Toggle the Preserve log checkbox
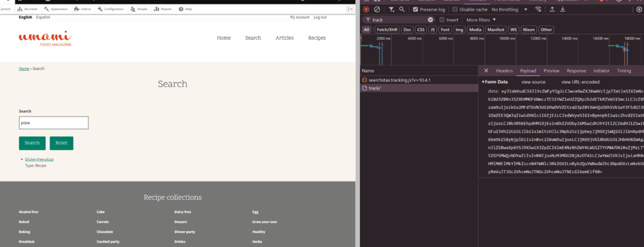The height and width of the screenshot is (247, 644). tap(416, 9)
